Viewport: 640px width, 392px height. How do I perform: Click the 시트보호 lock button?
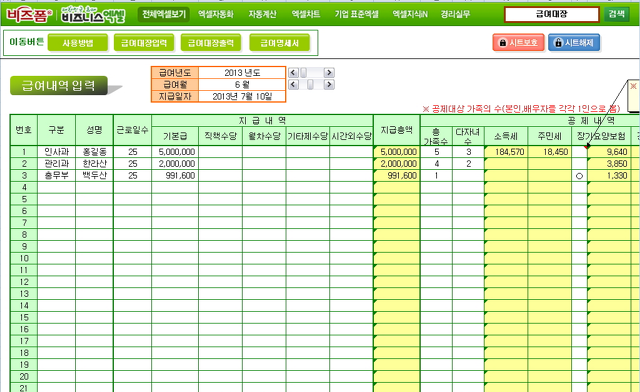(518, 42)
